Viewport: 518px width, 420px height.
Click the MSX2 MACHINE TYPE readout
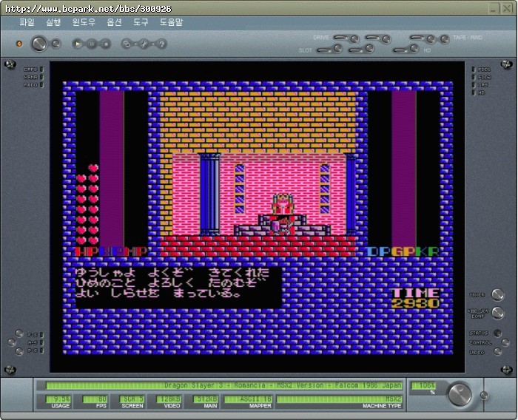[x=339, y=399]
